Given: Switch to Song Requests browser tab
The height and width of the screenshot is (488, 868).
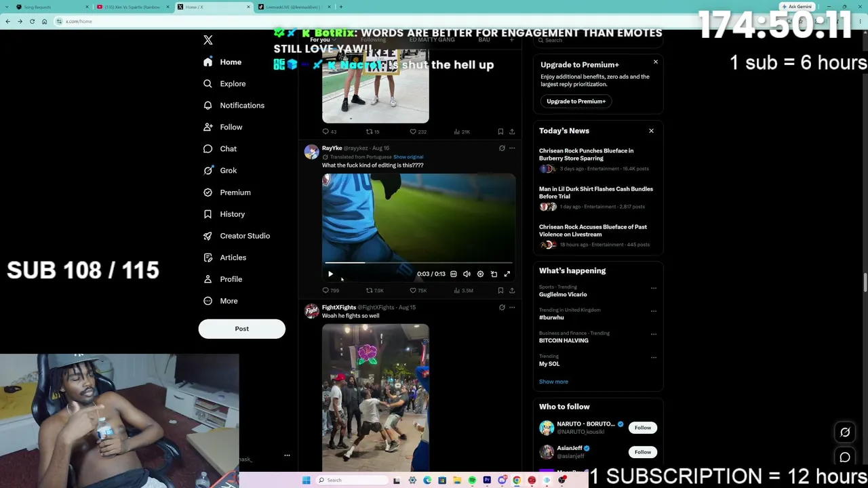Looking at the screenshot, I should coord(52,7).
